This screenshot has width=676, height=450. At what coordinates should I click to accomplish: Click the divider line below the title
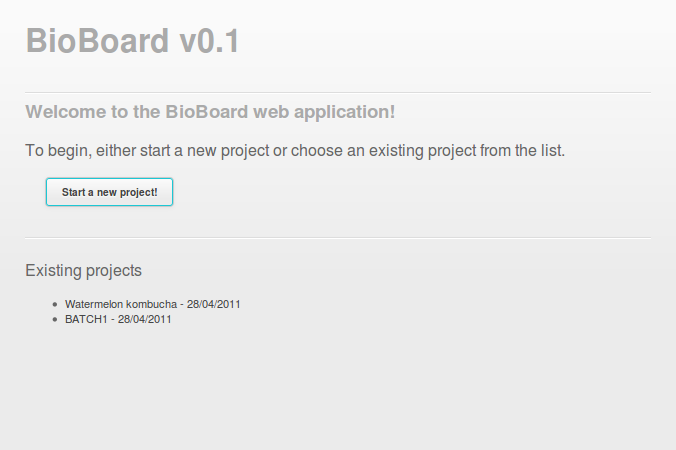pyautogui.click(x=337, y=92)
